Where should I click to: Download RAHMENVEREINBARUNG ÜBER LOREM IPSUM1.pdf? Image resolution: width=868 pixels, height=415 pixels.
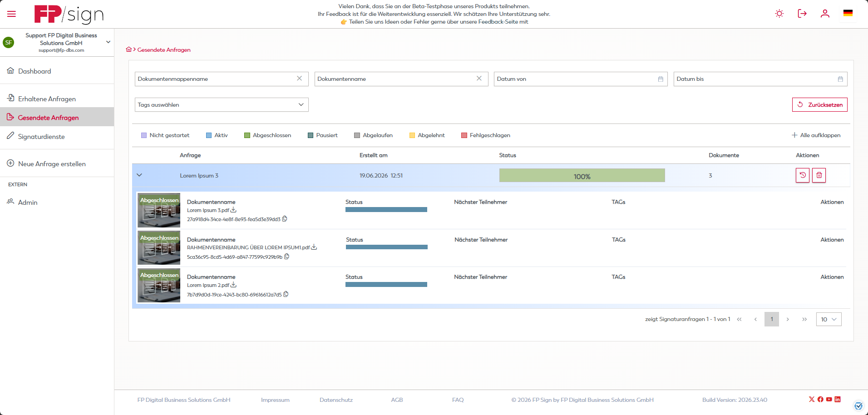point(314,247)
